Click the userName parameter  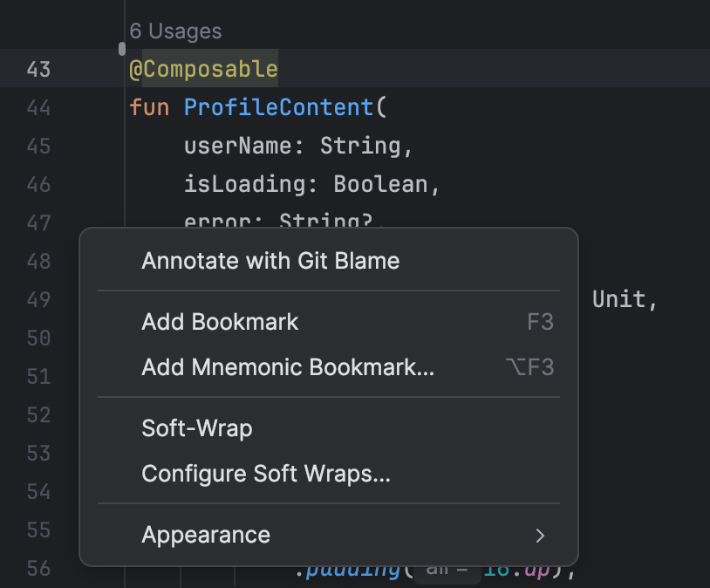pyautogui.click(x=237, y=147)
